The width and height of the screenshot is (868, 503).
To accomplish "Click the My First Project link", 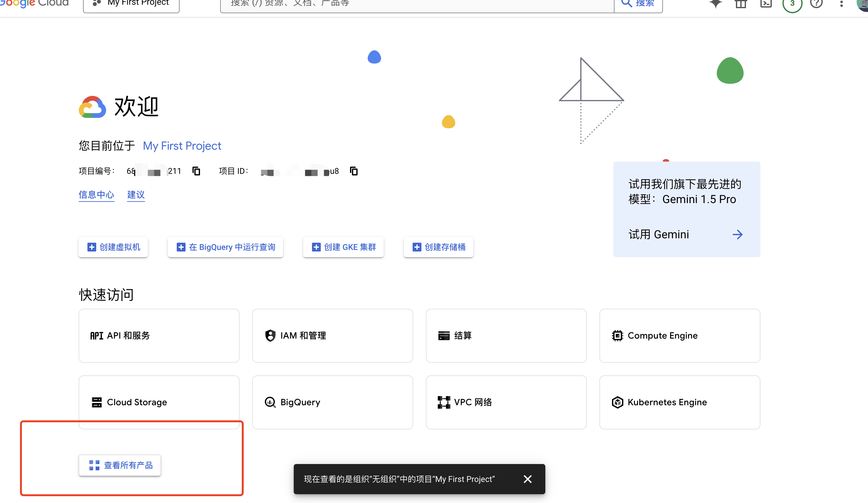I will [182, 146].
